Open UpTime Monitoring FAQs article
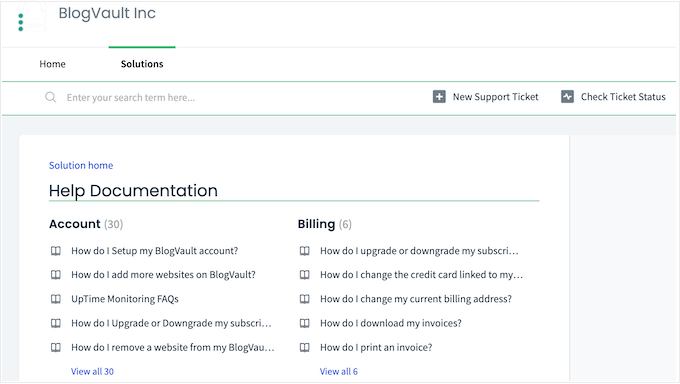 [x=125, y=299]
